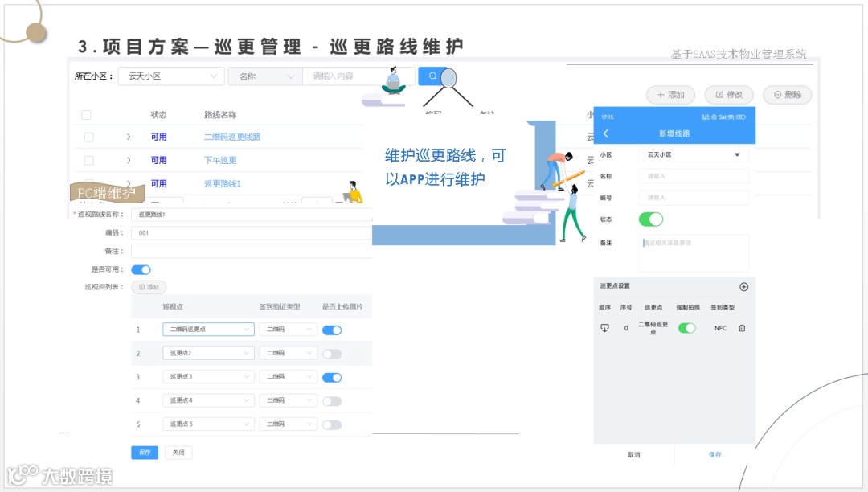The width and height of the screenshot is (868, 492).
Task: Expand the 下午巡更 row
Action: click(129, 160)
